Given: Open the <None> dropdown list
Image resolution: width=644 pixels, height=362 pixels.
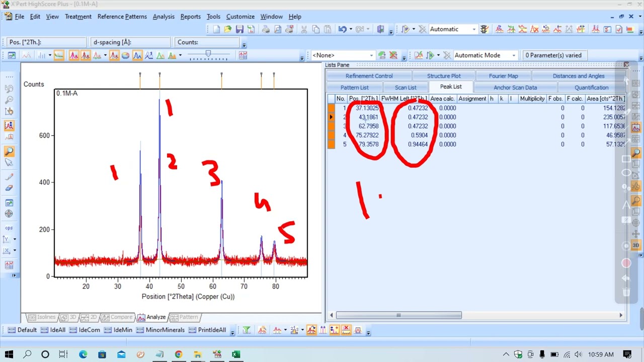Looking at the screenshot, I should click(371, 55).
